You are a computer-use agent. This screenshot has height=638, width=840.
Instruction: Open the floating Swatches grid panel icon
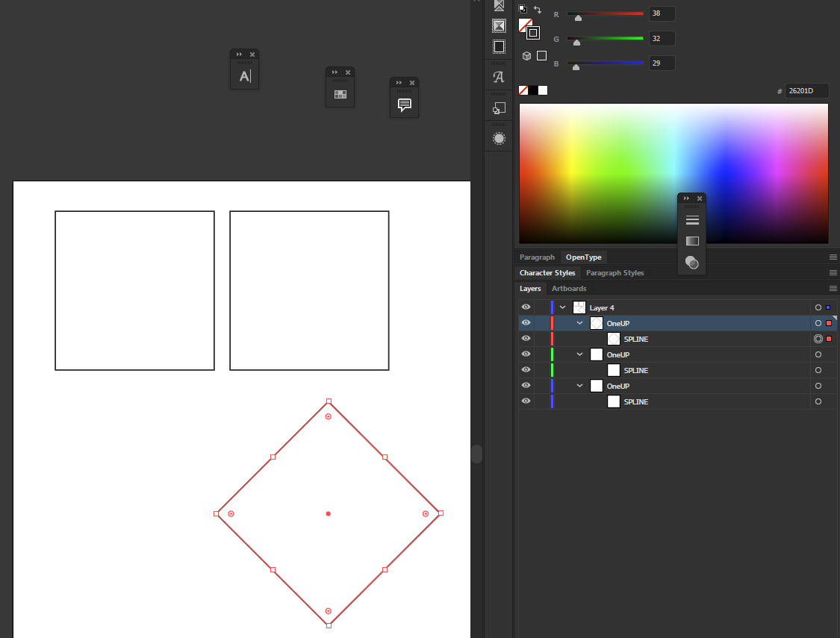tap(340, 94)
